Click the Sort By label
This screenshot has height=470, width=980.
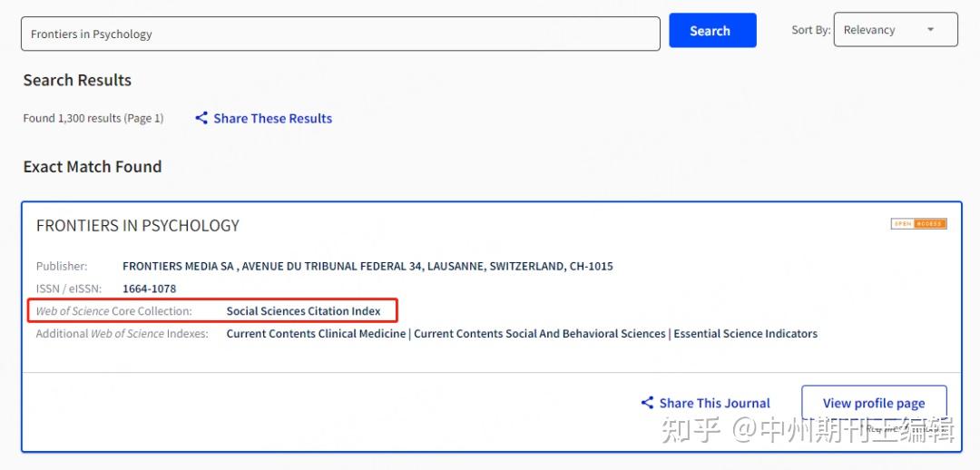[x=810, y=29]
